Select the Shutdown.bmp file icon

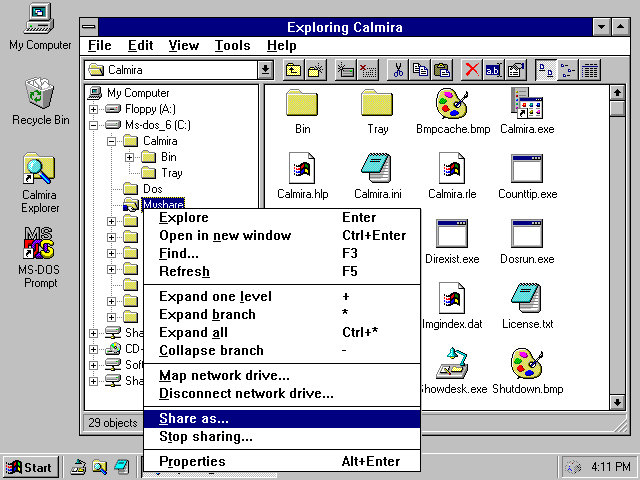[x=527, y=363]
